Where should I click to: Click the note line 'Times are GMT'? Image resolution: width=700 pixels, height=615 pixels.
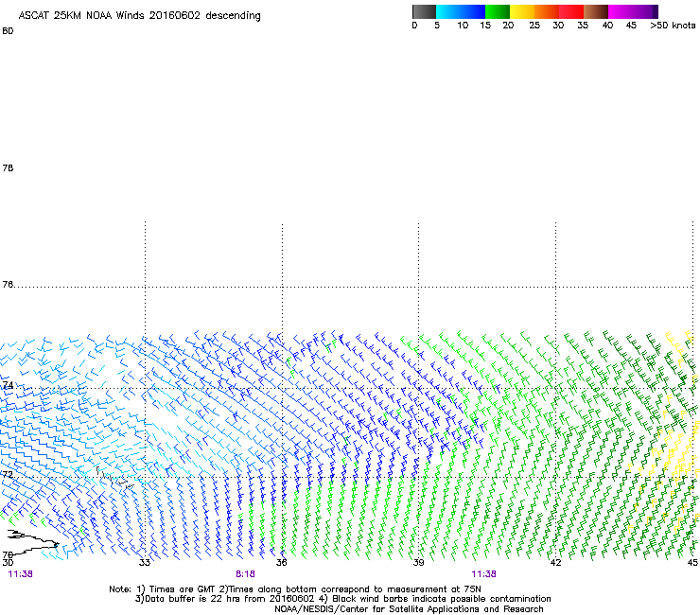coord(182,589)
